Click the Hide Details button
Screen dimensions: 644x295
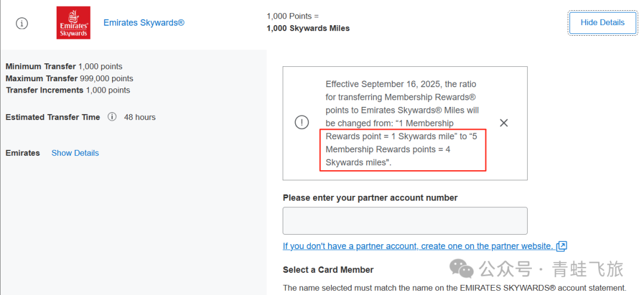click(x=602, y=23)
